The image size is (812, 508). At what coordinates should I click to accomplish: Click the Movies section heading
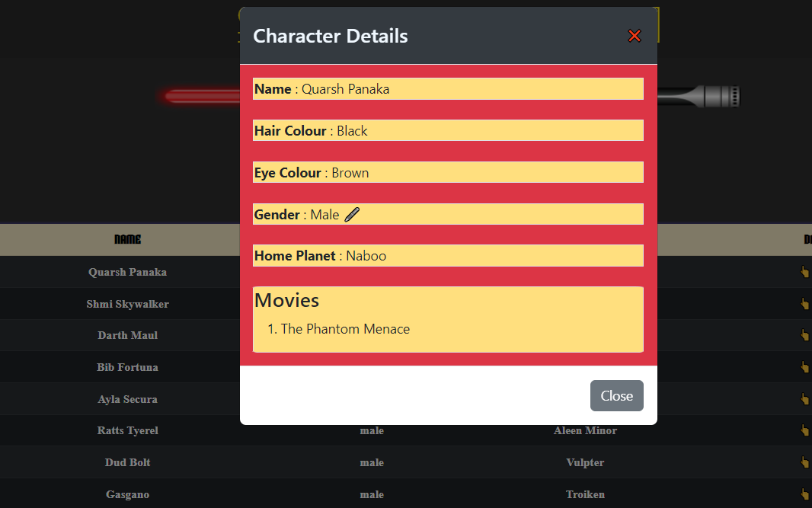[x=287, y=300]
